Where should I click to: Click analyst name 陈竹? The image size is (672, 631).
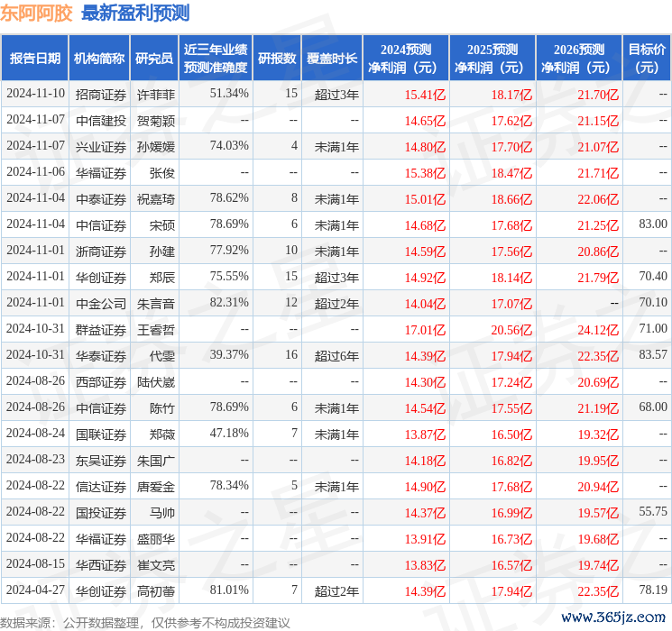(x=162, y=408)
